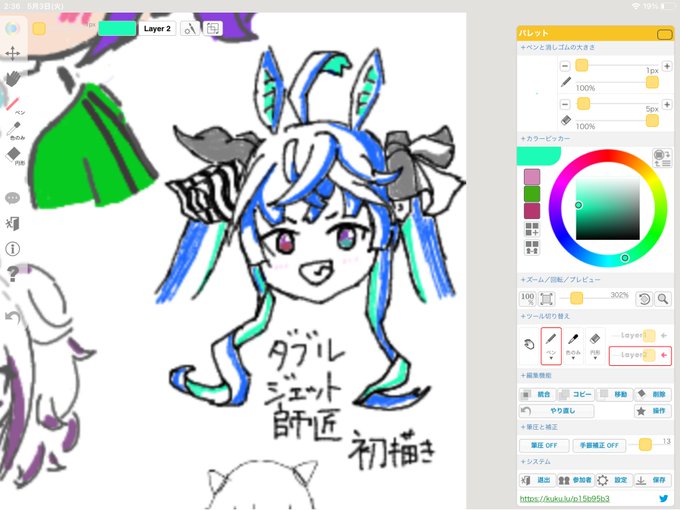Select Layer1 in the palette
680x510 pixels.
click(x=640, y=336)
